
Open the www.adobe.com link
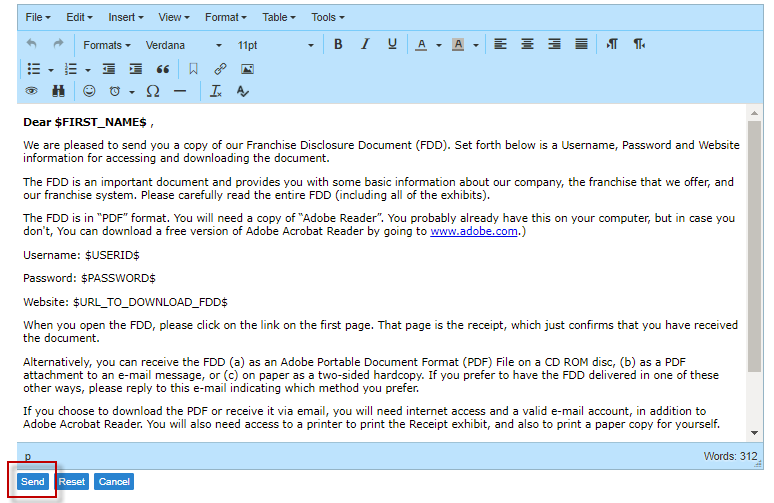tap(474, 231)
